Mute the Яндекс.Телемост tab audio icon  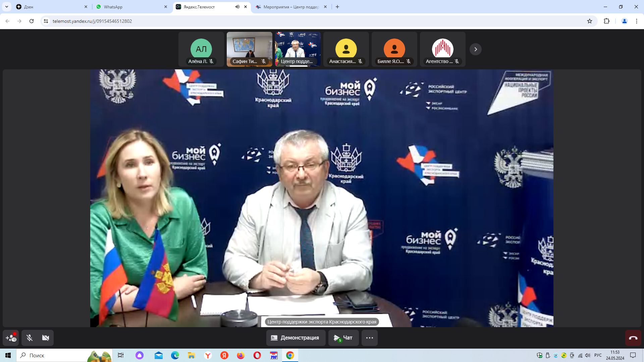[x=237, y=7]
